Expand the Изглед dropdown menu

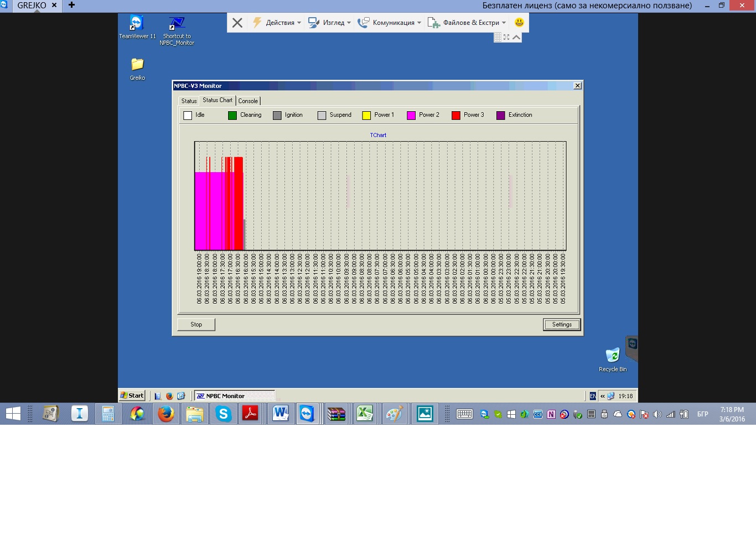330,23
